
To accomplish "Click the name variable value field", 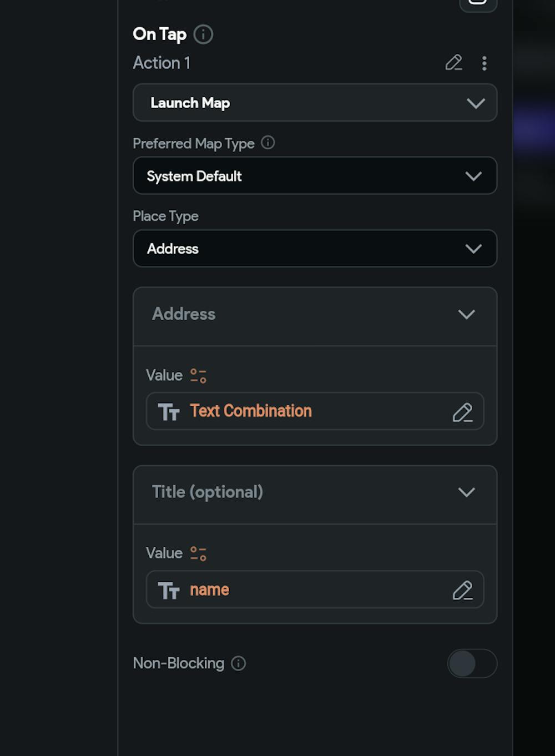I will [300, 589].
